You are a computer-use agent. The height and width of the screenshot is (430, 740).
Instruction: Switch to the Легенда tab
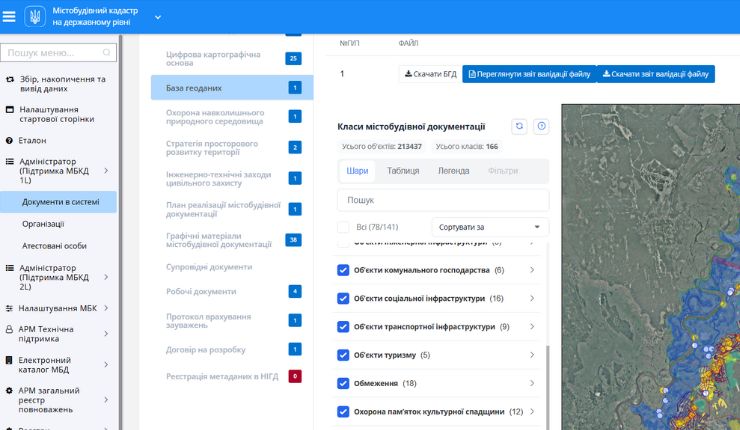[453, 171]
